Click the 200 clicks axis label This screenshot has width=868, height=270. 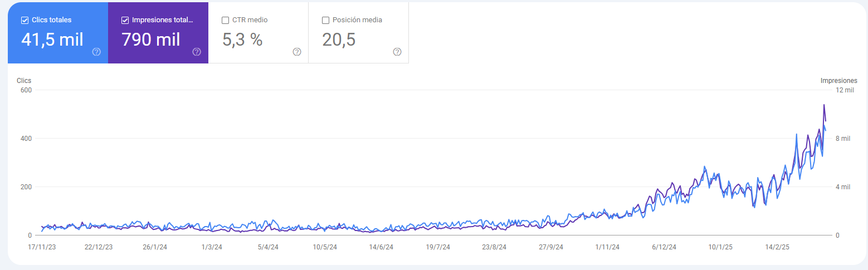tap(26, 187)
